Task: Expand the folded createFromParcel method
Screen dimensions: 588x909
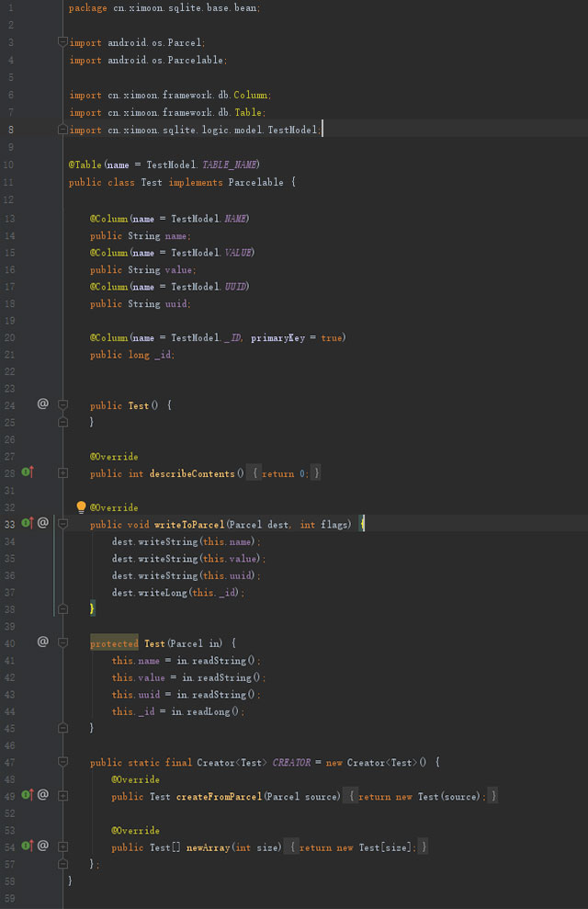Action: pos(63,796)
